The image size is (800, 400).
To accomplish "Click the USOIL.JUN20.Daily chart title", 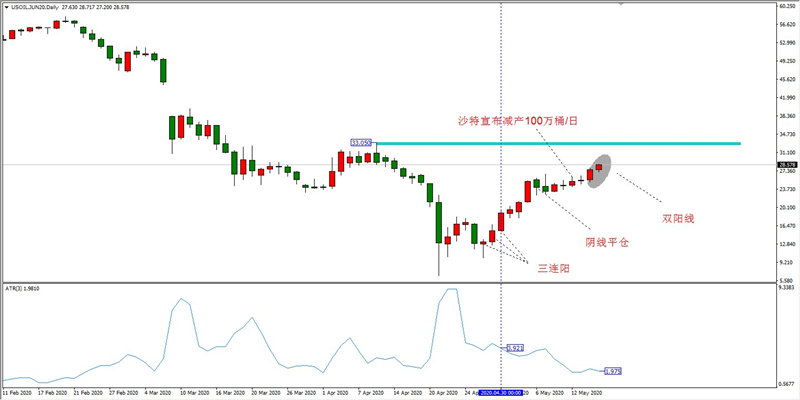I will click(x=34, y=8).
